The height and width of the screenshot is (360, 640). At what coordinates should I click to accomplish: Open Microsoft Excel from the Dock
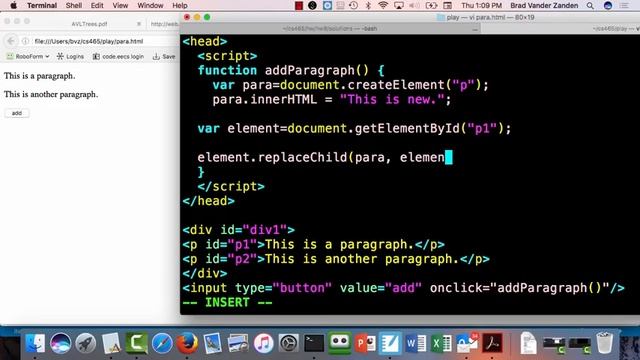click(441, 343)
